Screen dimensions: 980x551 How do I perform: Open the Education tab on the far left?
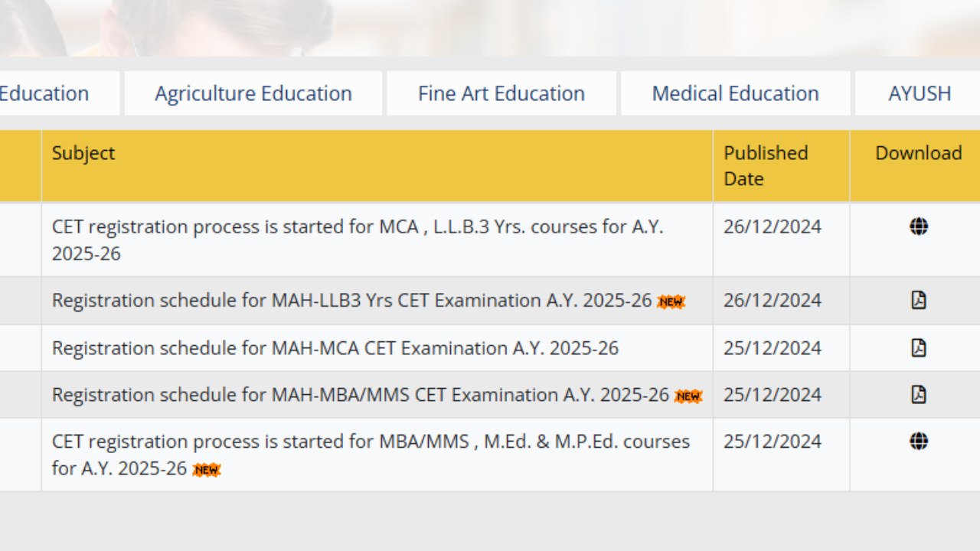coord(43,93)
